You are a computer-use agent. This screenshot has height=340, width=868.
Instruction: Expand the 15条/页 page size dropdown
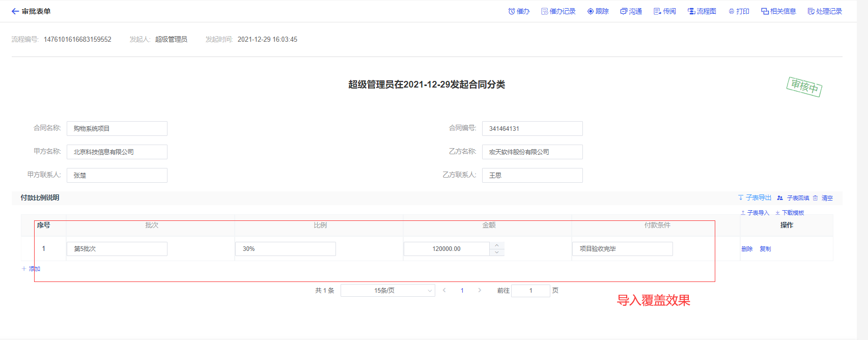(387, 291)
